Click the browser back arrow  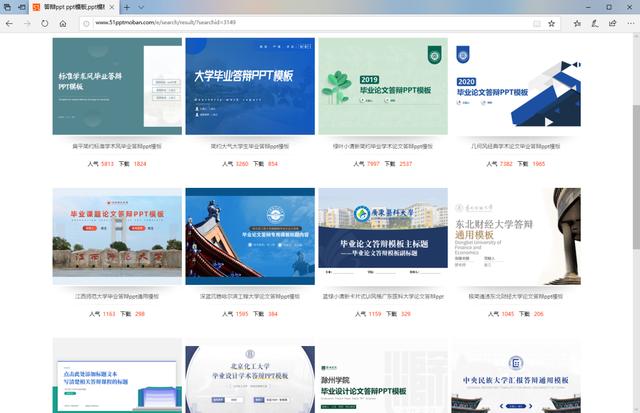[10, 22]
